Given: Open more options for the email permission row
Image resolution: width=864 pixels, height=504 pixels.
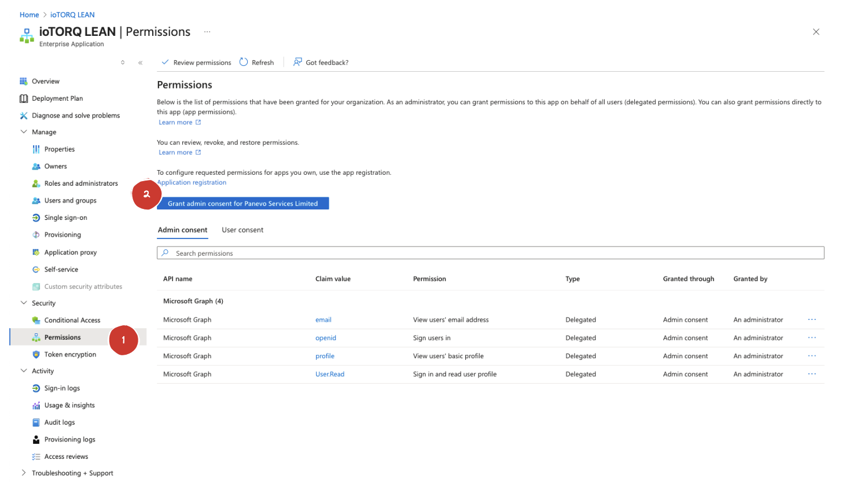Looking at the screenshot, I should pos(812,319).
